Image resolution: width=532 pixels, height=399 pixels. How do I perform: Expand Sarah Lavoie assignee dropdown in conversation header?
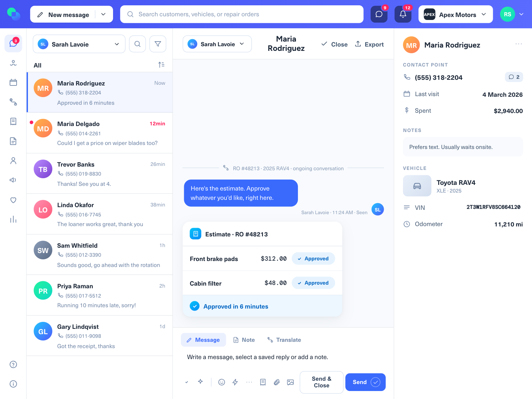point(217,44)
